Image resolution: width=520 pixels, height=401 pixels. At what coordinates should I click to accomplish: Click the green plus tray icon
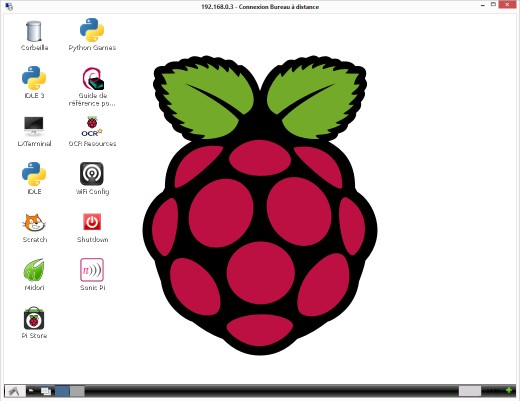pyautogui.click(x=509, y=390)
